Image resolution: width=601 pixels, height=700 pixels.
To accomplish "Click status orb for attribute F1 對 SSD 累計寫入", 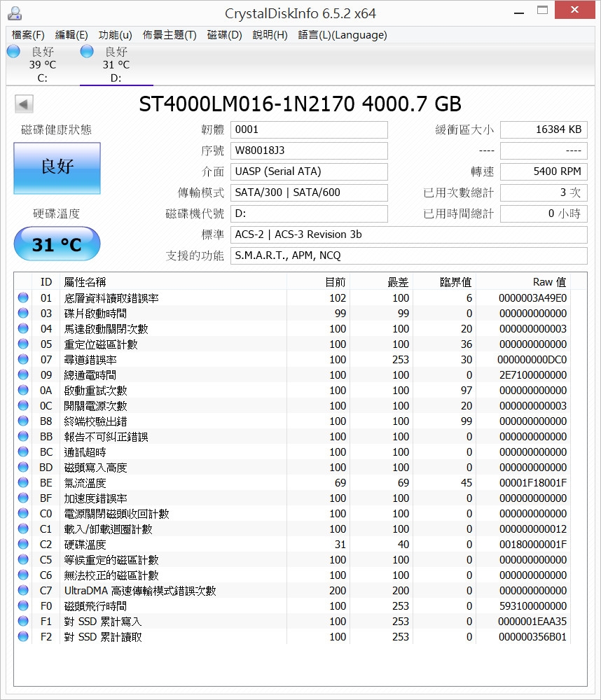I will point(23,622).
